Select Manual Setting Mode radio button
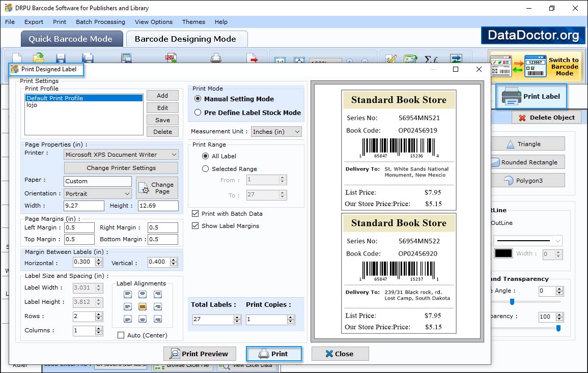The height and width of the screenshot is (373, 588). tap(198, 99)
